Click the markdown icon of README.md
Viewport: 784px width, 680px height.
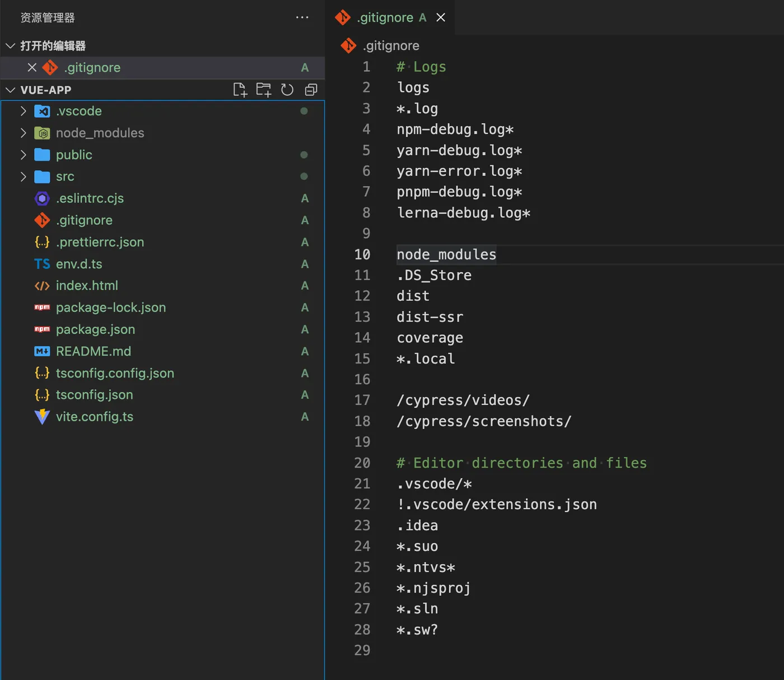tap(42, 351)
